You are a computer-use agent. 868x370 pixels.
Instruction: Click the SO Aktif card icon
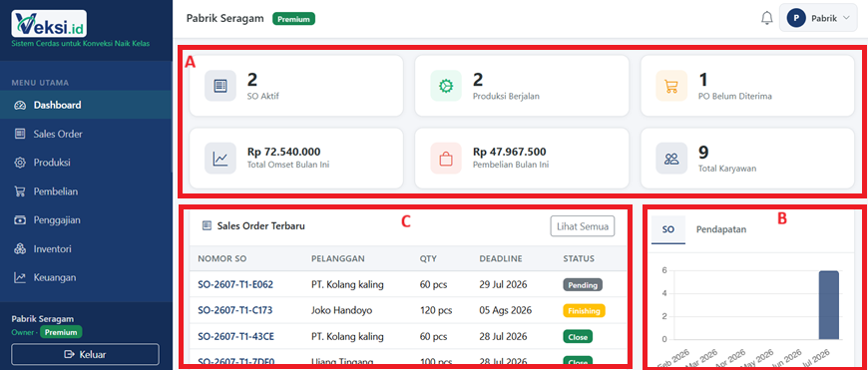click(x=220, y=86)
